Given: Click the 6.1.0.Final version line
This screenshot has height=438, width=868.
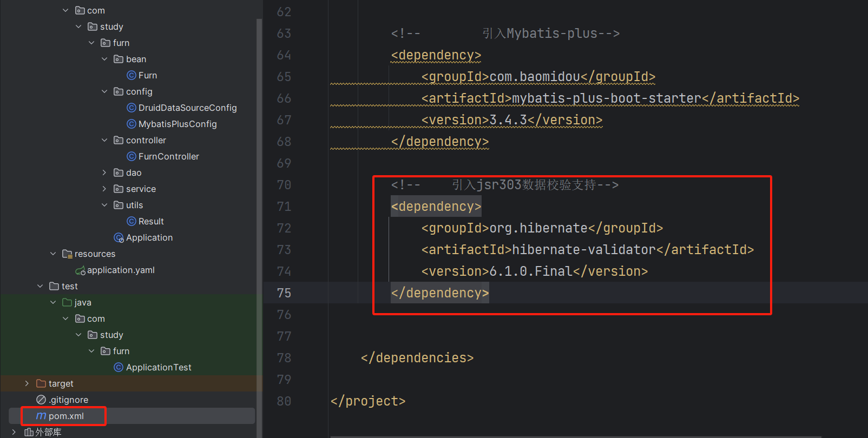Looking at the screenshot, I should coord(535,271).
